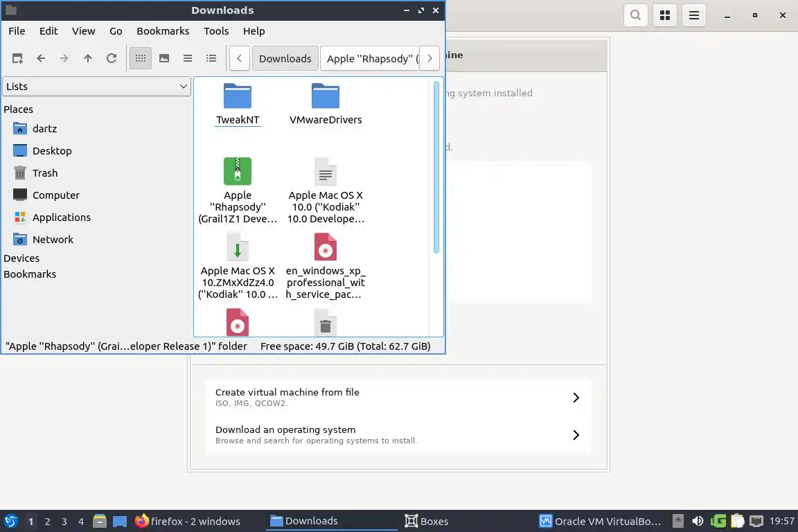Click the Apple "Rhapsody" path bar button
Viewport: 798px width, 532px height.
[370, 59]
